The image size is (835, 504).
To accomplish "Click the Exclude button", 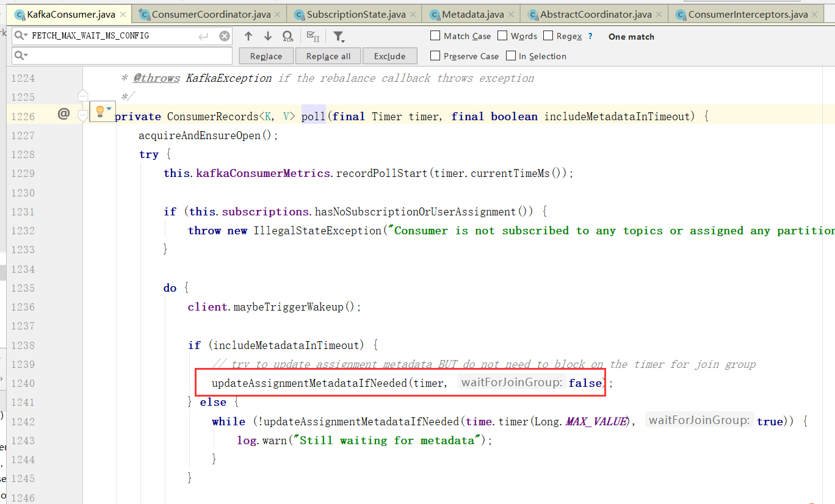I will pyautogui.click(x=390, y=56).
